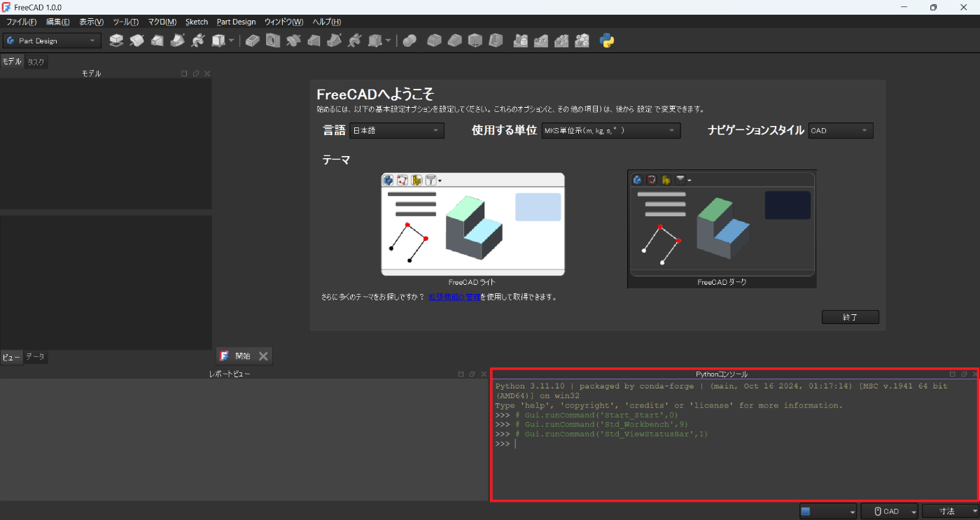980x520 pixels.
Task: Select the Draft tool icon
Action: pos(475,41)
